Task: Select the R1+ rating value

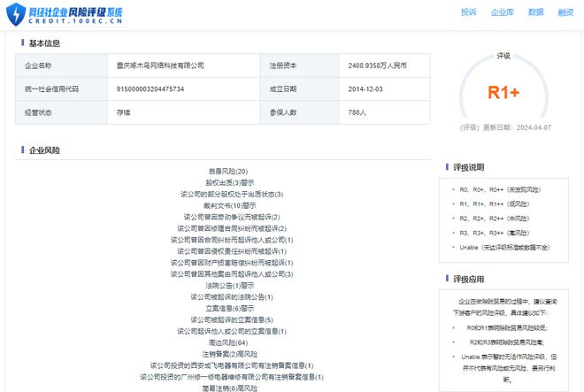Action: 503,92
